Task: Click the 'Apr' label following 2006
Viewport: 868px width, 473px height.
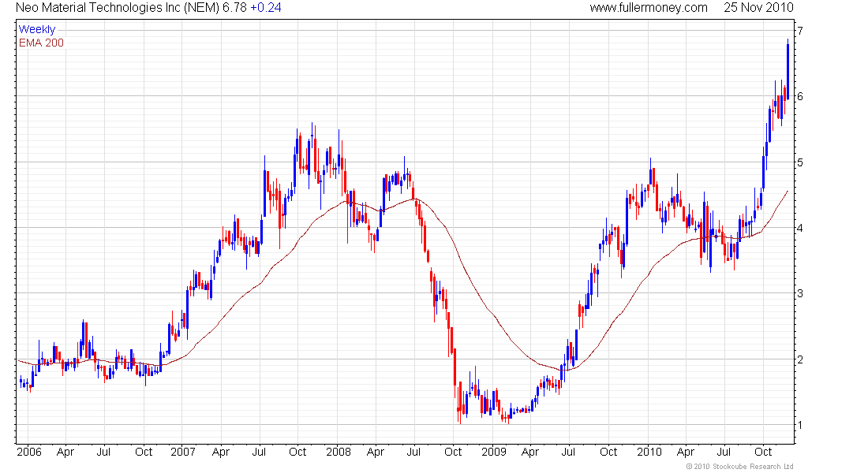Action: coord(65,452)
